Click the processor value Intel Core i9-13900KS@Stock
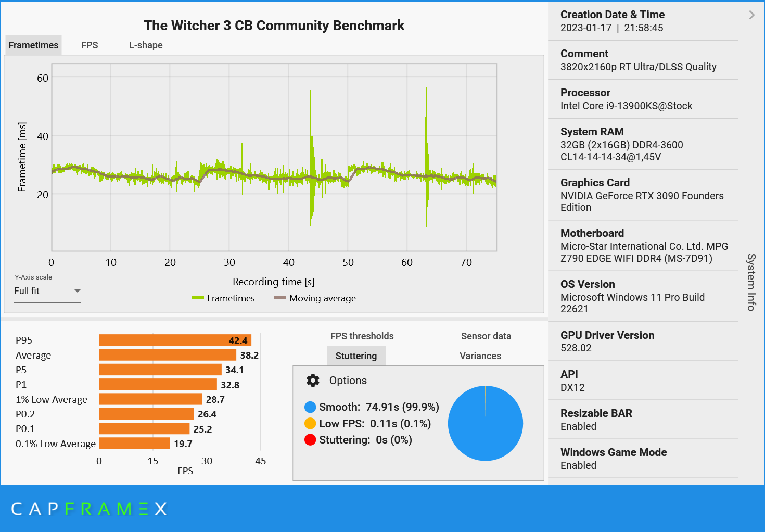 (627, 106)
